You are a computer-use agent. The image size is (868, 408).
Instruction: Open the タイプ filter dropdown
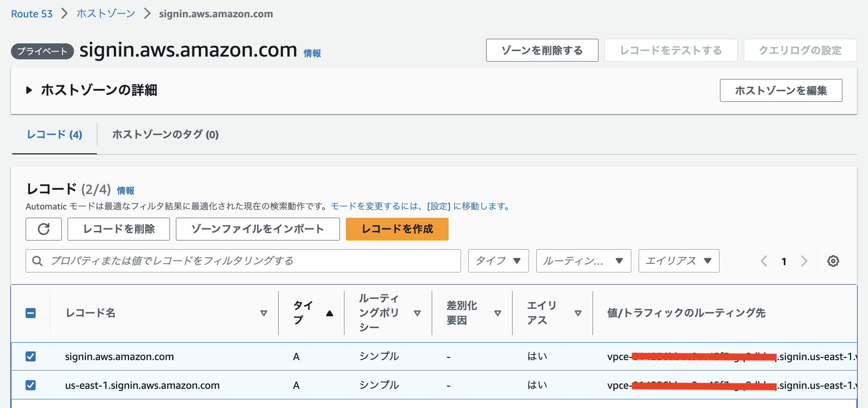tap(498, 261)
